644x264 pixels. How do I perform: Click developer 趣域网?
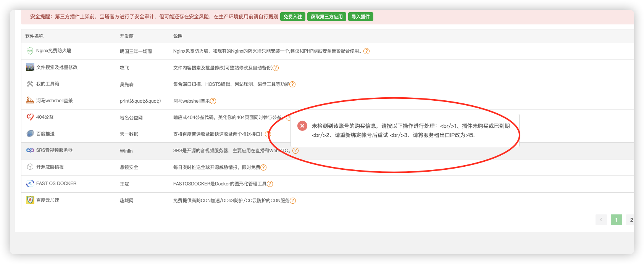pyautogui.click(x=127, y=201)
